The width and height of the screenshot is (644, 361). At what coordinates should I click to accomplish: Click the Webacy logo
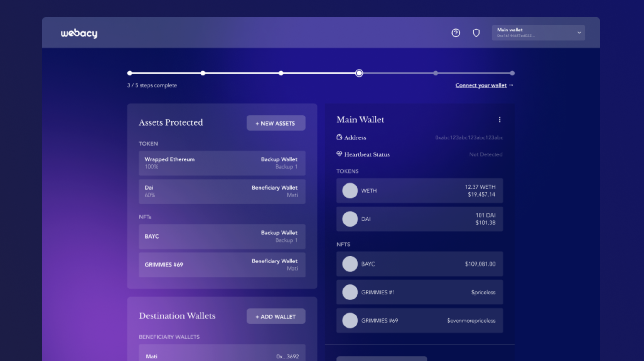[79, 33]
